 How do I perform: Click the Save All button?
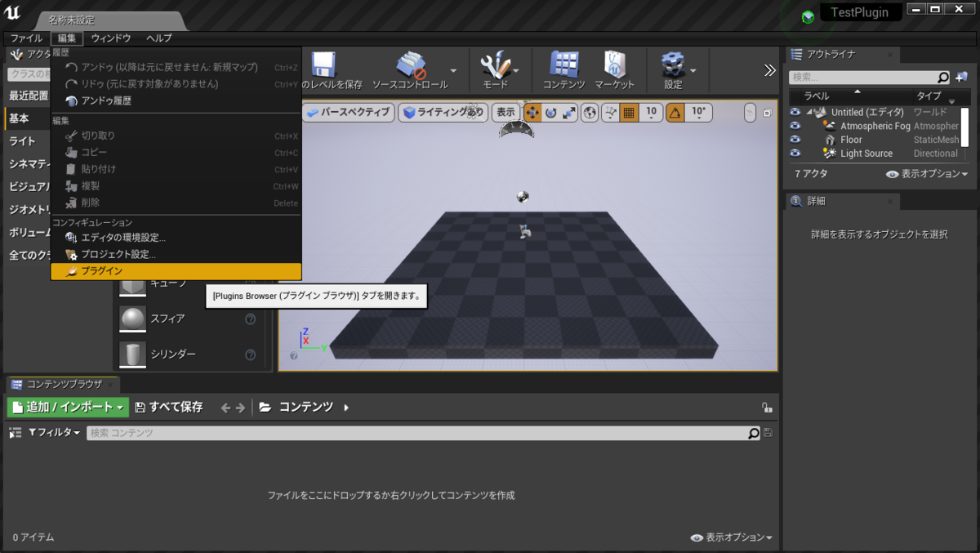[169, 407]
